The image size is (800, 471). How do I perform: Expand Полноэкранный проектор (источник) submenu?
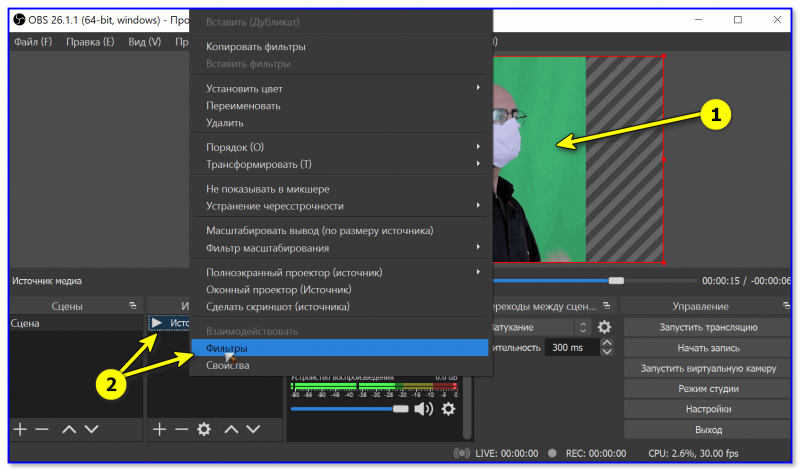click(x=340, y=272)
